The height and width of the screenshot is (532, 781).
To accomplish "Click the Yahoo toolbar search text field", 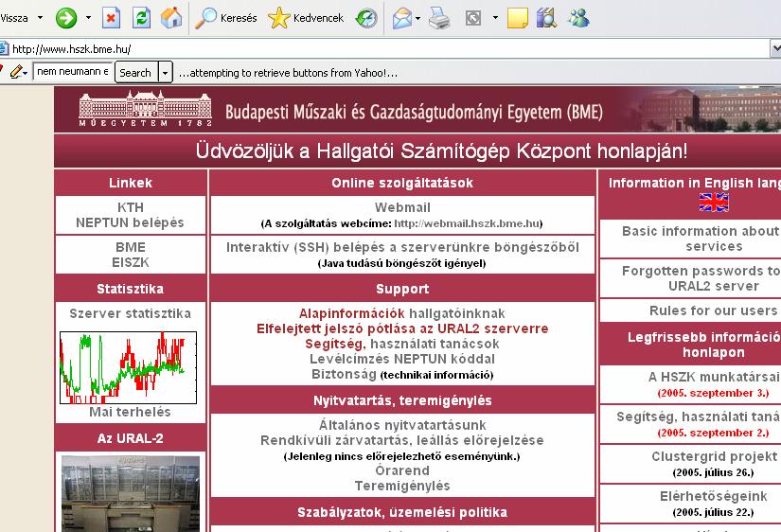I will pos(73,71).
